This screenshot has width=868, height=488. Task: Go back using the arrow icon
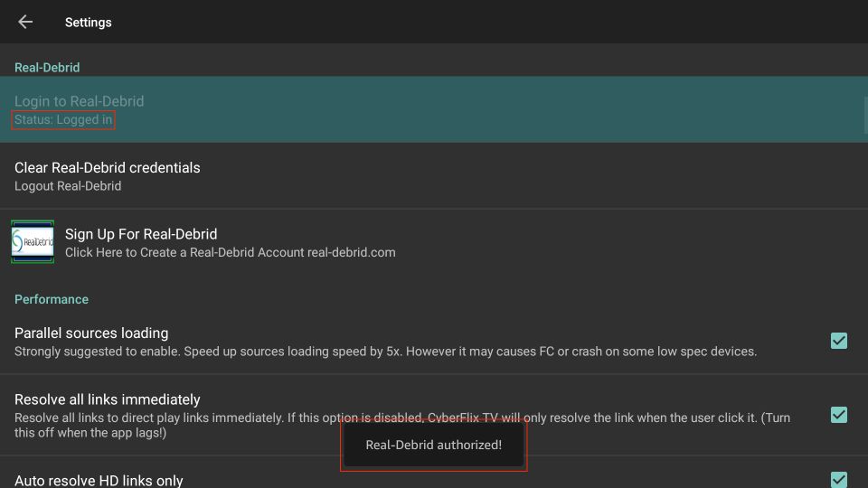coord(25,22)
